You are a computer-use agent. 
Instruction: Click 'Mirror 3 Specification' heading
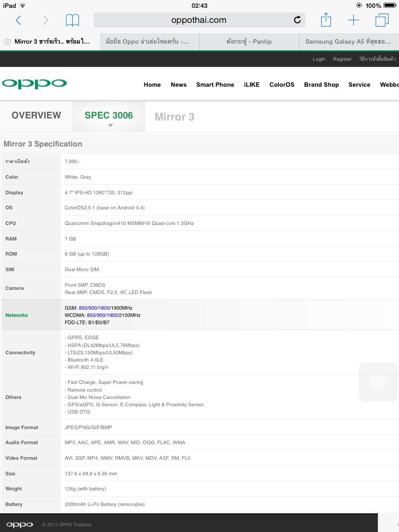tap(43, 144)
